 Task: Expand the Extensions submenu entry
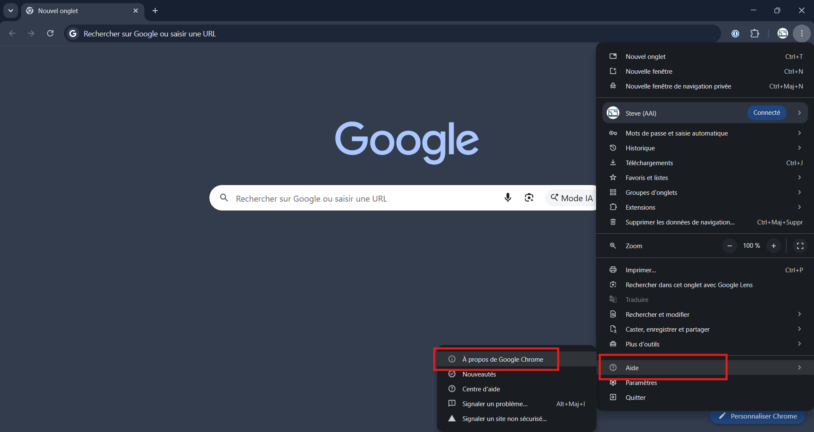pos(704,207)
